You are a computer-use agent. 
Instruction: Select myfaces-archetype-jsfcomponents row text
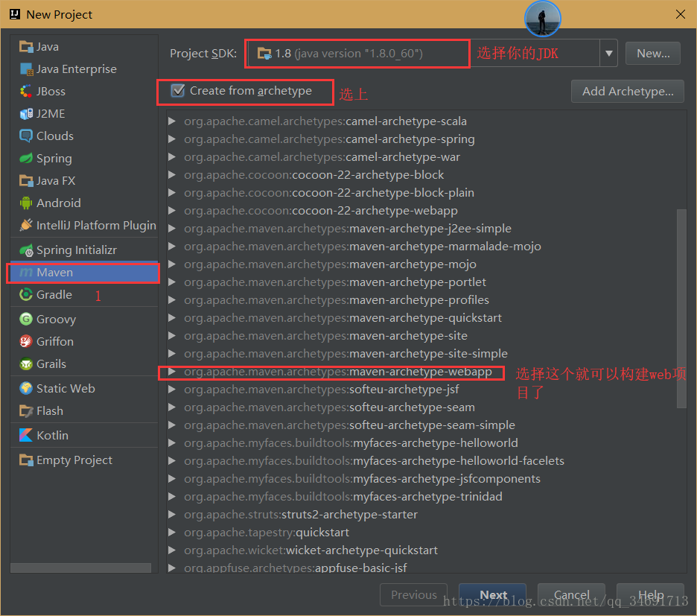(x=363, y=478)
